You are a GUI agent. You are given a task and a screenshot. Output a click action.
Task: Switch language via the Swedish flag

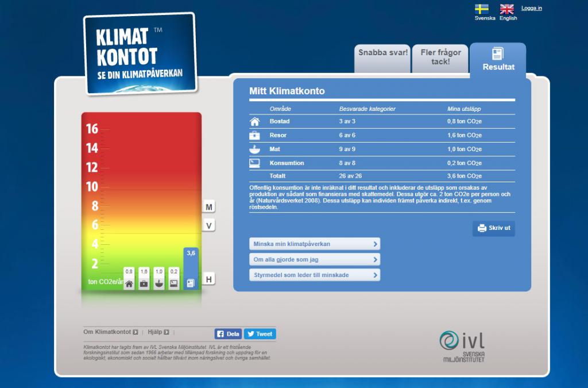point(482,9)
